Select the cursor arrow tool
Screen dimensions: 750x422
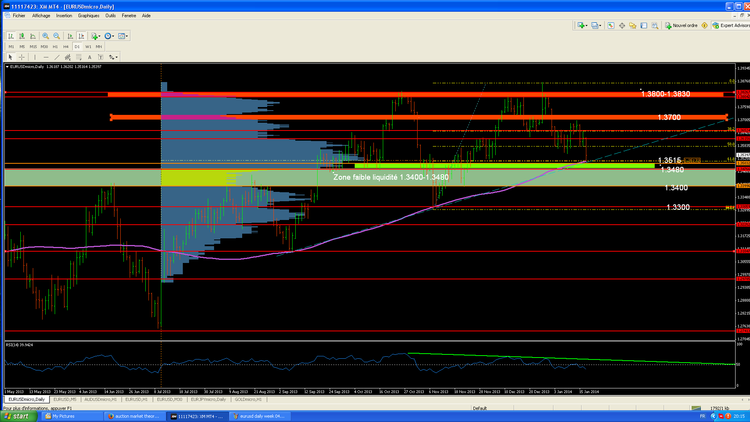click(x=11, y=57)
